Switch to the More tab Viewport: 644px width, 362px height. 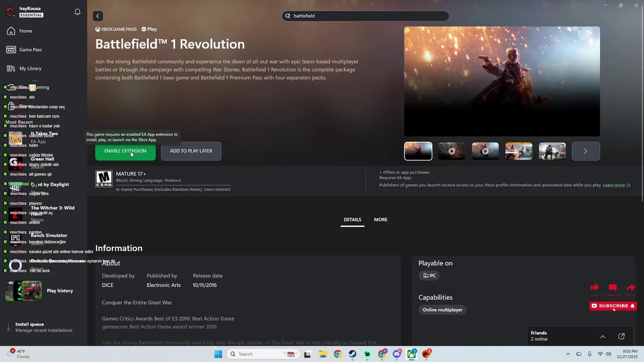pos(380,220)
